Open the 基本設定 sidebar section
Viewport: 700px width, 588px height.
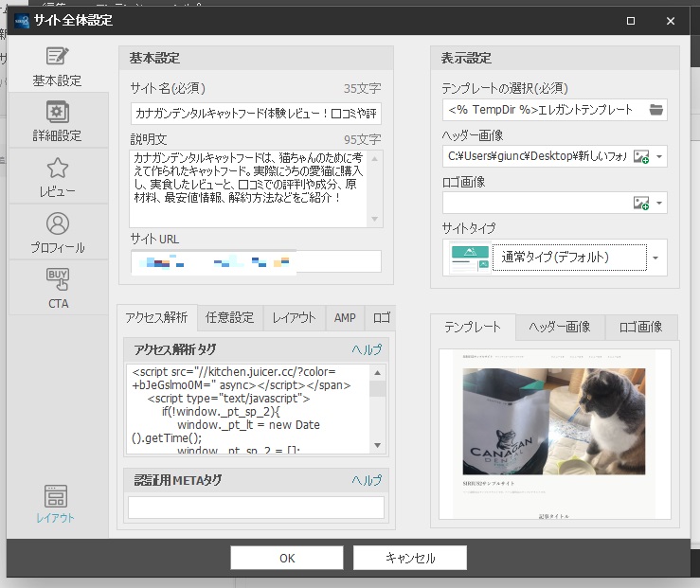click(58, 65)
